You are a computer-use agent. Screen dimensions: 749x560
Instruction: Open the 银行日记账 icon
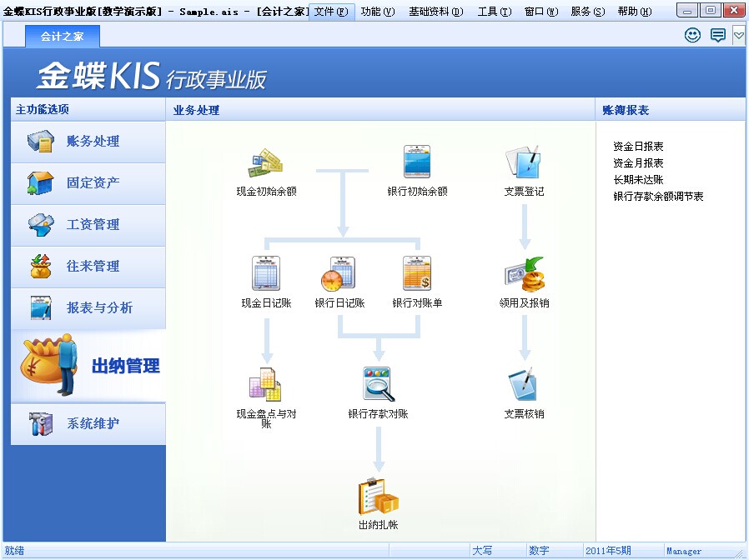(x=338, y=273)
